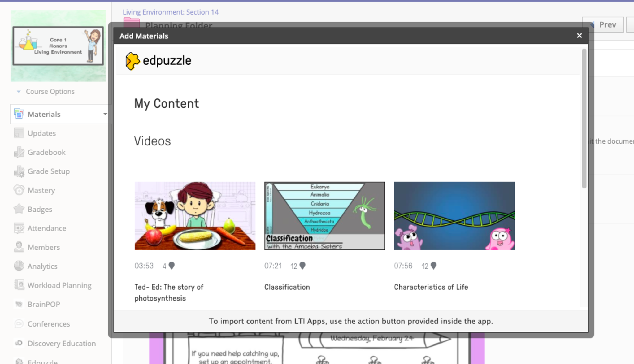The width and height of the screenshot is (634, 364).
Task: Click the Gradebook sidebar icon
Action: tap(19, 152)
